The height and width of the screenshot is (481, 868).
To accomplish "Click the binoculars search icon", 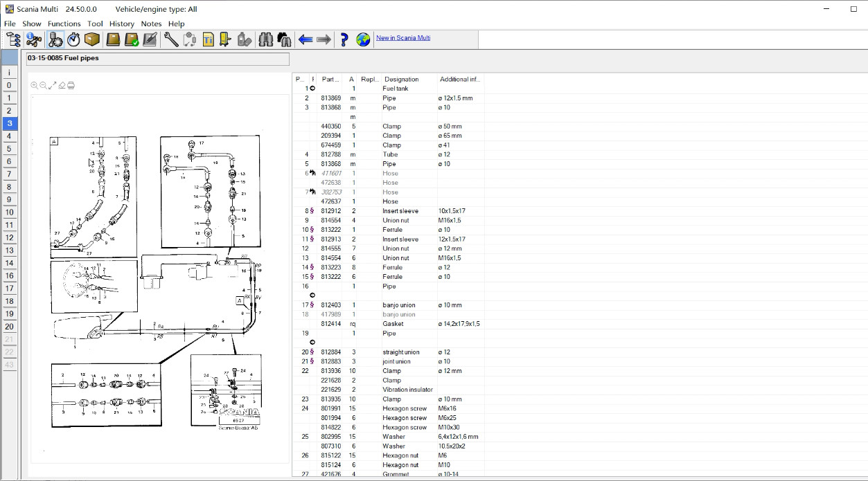I will (265, 39).
